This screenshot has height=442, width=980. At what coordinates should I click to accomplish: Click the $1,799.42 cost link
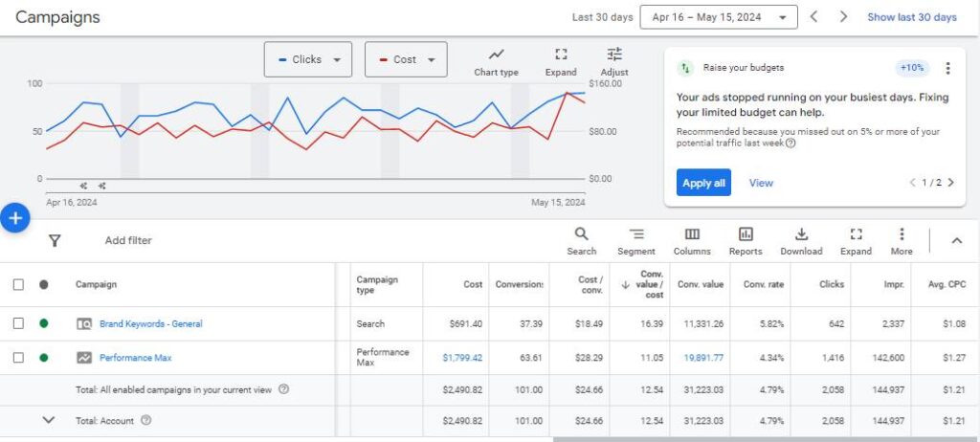[462, 358]
